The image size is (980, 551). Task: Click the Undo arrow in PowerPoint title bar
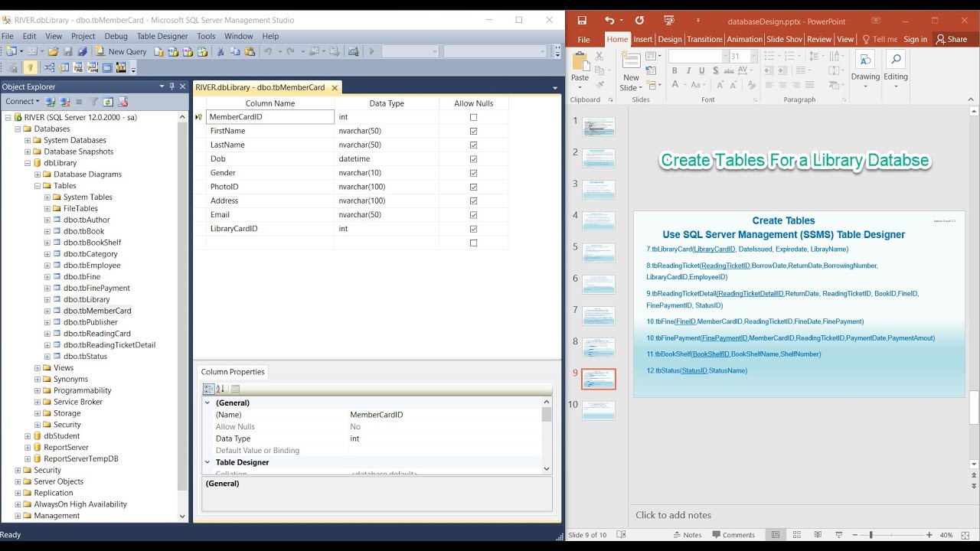click(x=609, y=20)
